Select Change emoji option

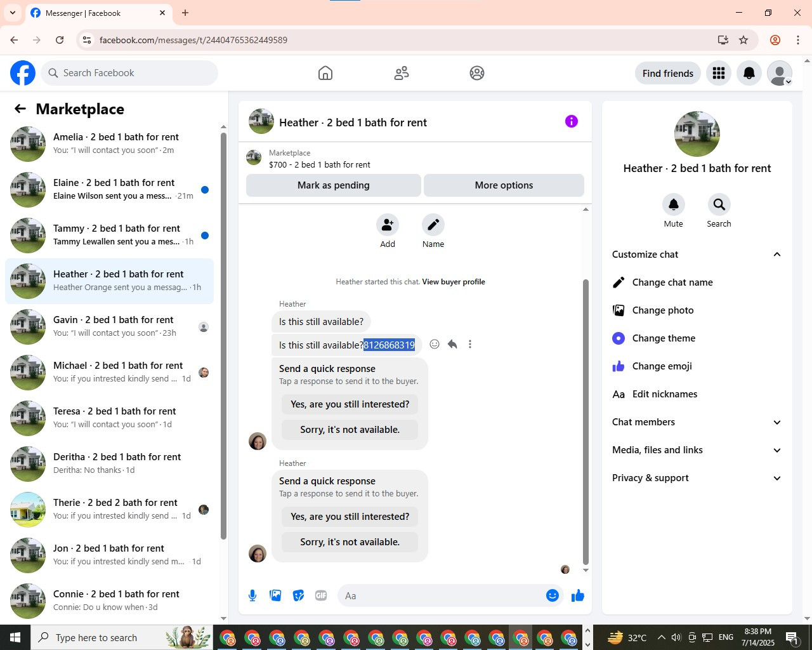click(x=697, y=366)
